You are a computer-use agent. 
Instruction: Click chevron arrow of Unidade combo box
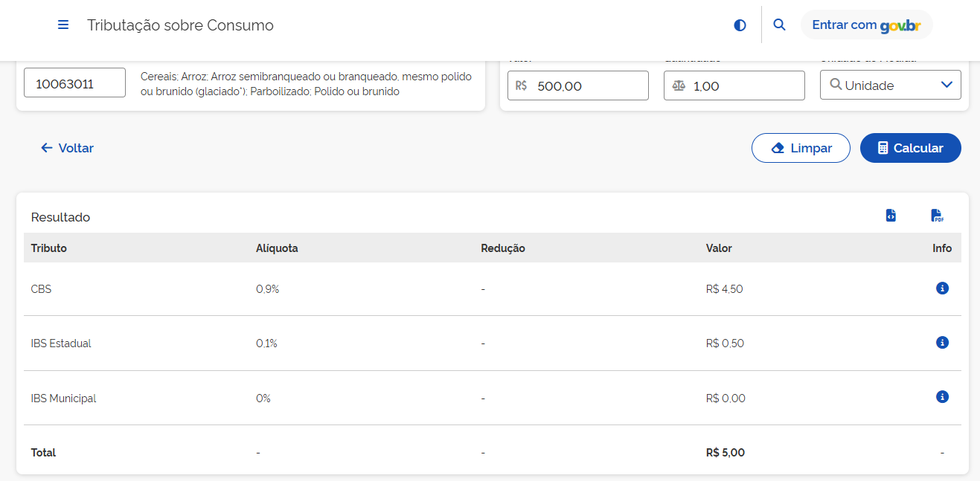coord(947,85)
